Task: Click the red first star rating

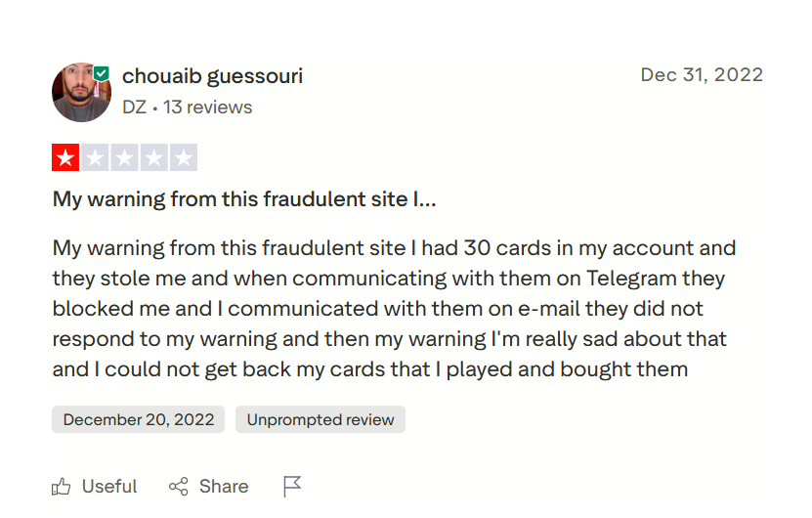Action: (65, 158)
